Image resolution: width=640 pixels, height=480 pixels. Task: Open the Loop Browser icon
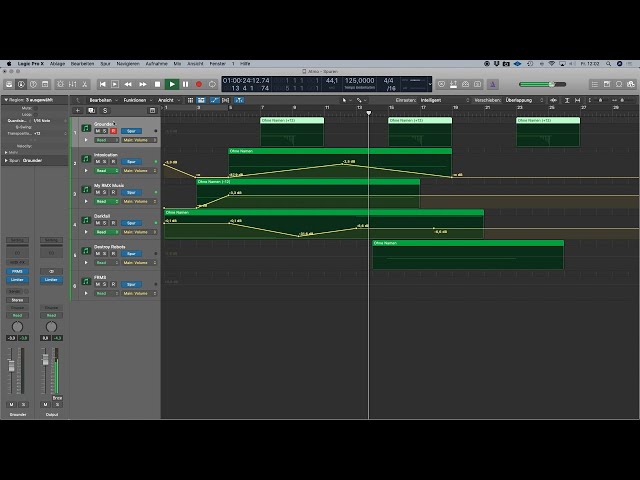pos(619,84)
